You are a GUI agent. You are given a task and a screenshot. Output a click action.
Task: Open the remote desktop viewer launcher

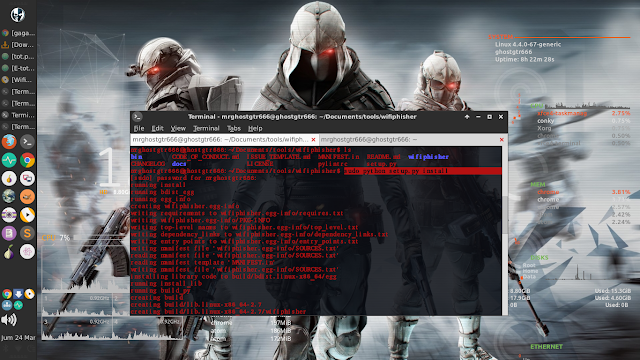tap(27, 178)
